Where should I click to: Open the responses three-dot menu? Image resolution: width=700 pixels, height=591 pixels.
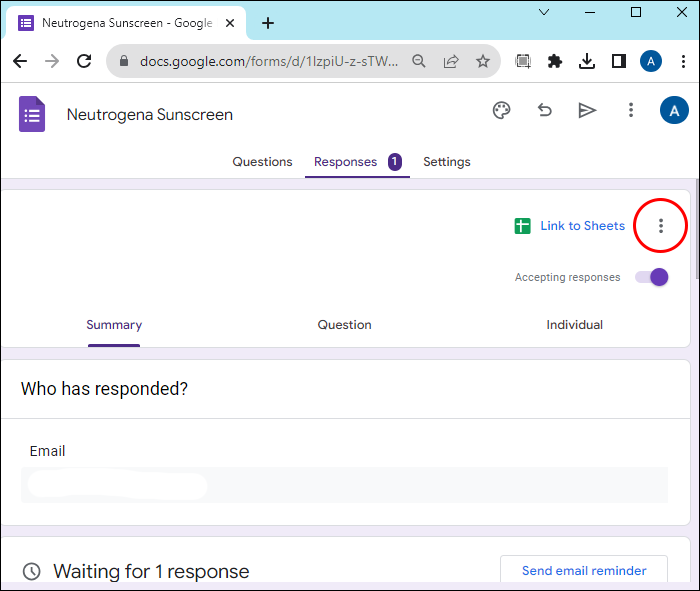[x=661, y=226]
